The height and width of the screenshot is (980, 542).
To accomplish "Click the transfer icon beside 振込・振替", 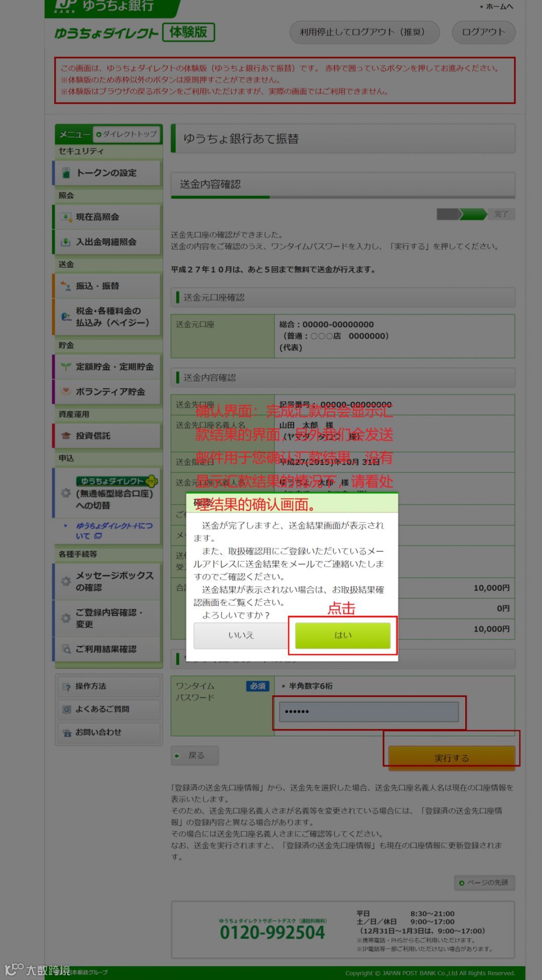I will click(x=66, y=286).
